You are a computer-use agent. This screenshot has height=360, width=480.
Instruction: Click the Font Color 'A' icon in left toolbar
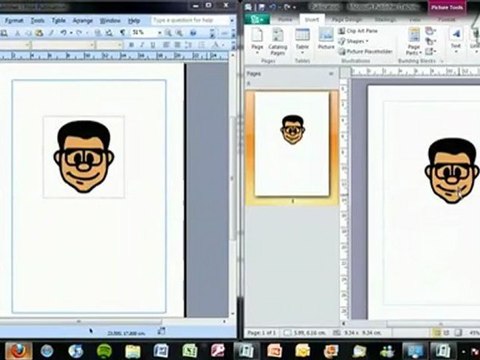[216, 45]
